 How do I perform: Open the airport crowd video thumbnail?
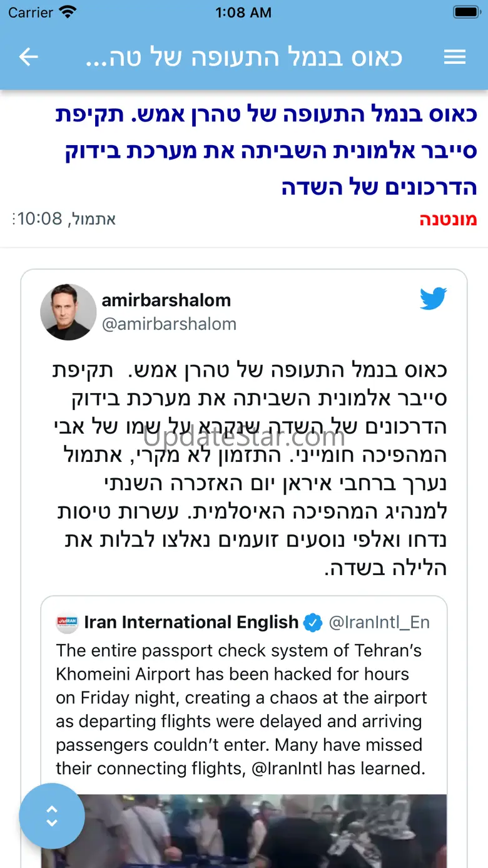tap(244, 831)
